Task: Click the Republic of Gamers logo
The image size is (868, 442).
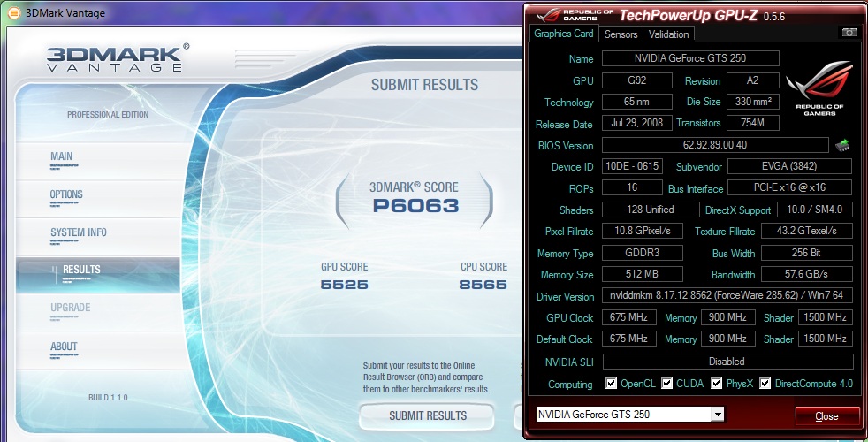Action: point(819,88)
